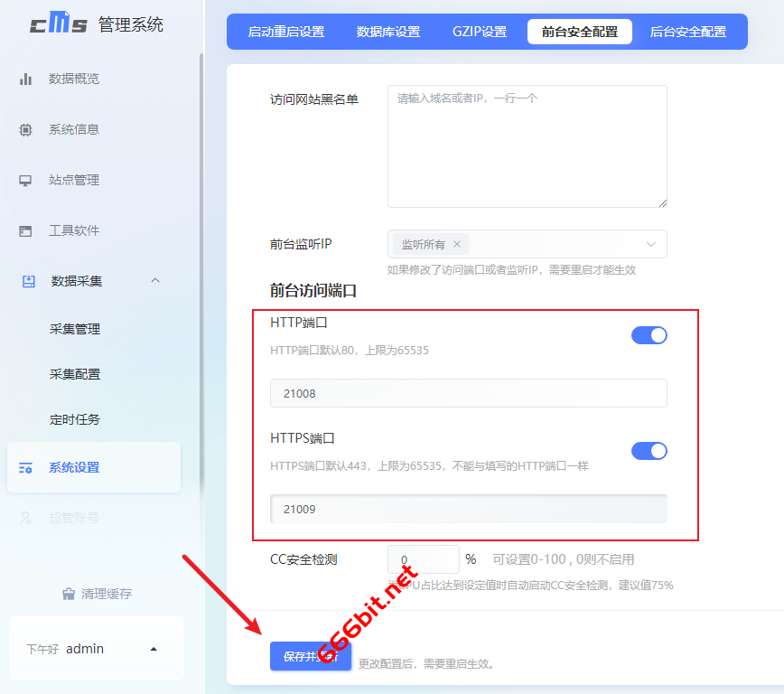784x694 pixels.
Task: Open the 前台监听IP dropdown arrow
Action: [x=650, y=244]
